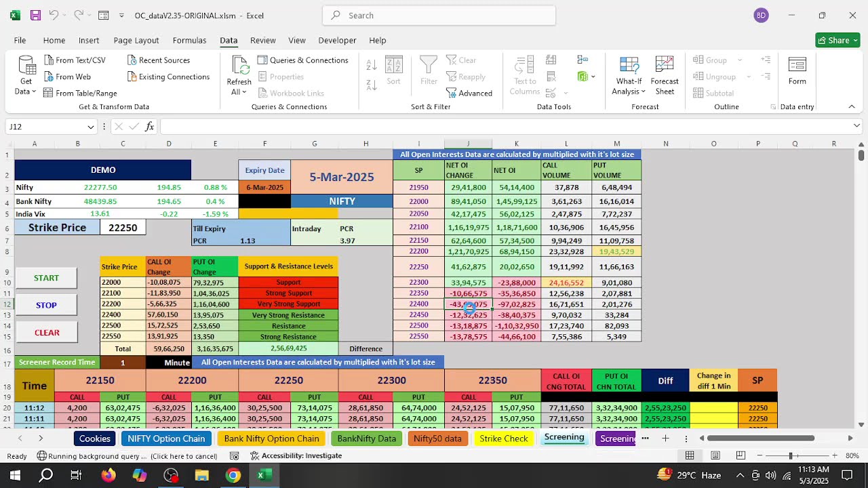The height and width of the screenshot is (488, 868).
Task: Click the Insert Function fx icon
Action: pos(150,127)
